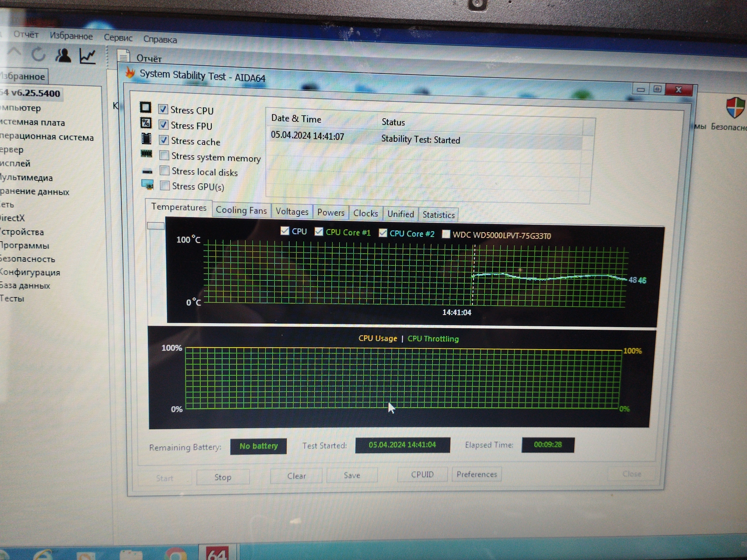Click the Save button
This screenshot has height=560, width=747.
coord(352,475)
